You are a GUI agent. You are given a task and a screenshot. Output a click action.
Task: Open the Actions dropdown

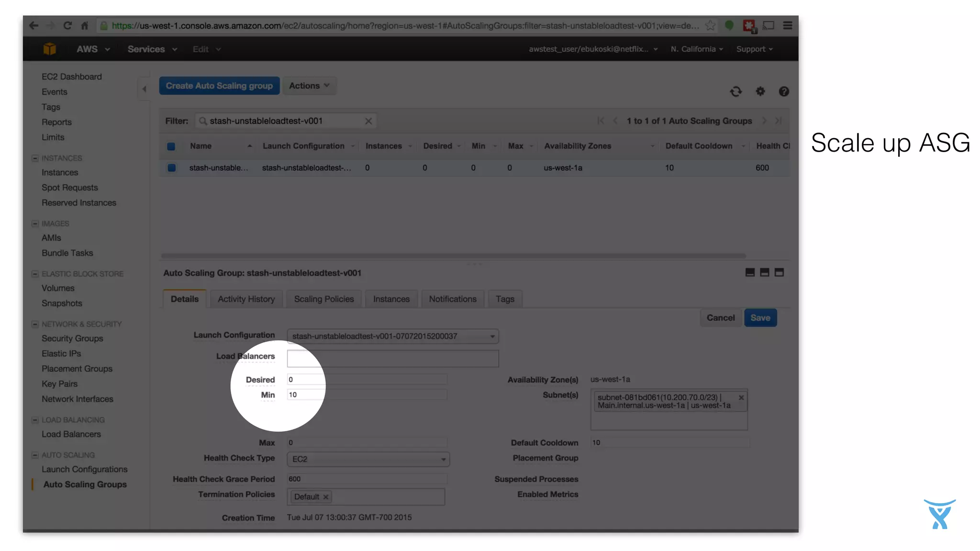309,86
